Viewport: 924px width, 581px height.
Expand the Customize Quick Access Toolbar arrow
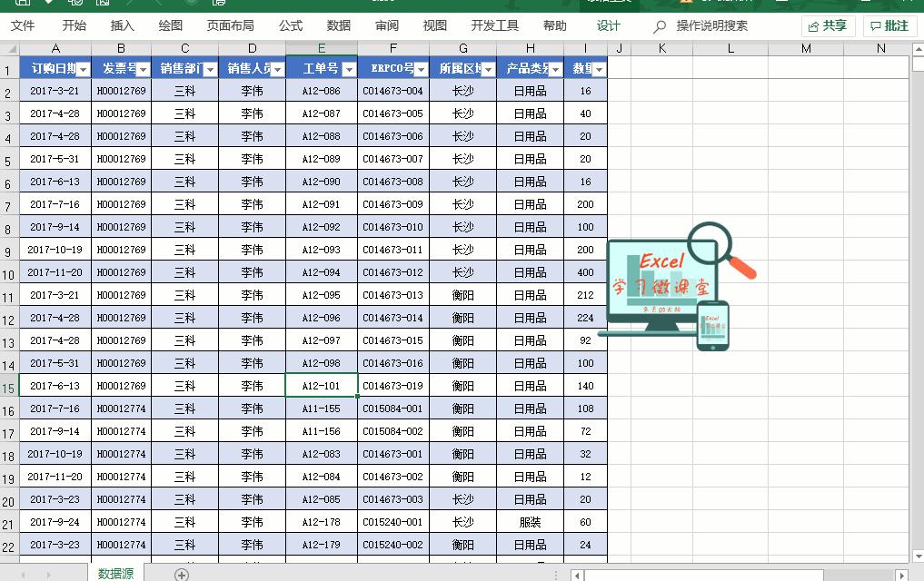pos(47,4)
